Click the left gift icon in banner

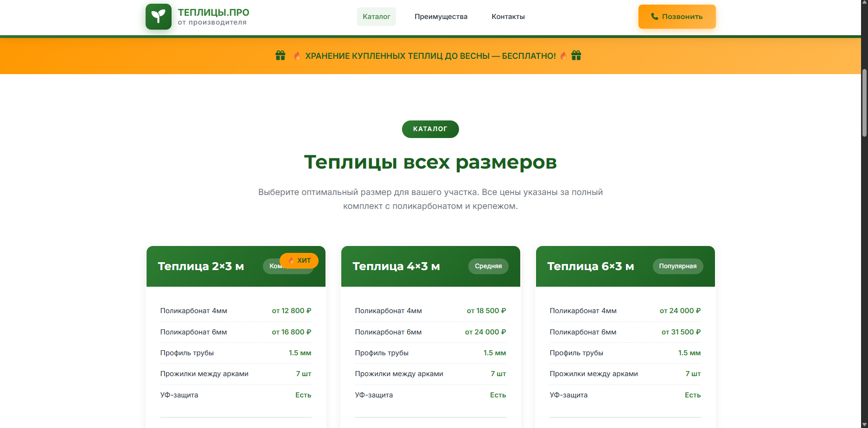(x=281, y=56)
